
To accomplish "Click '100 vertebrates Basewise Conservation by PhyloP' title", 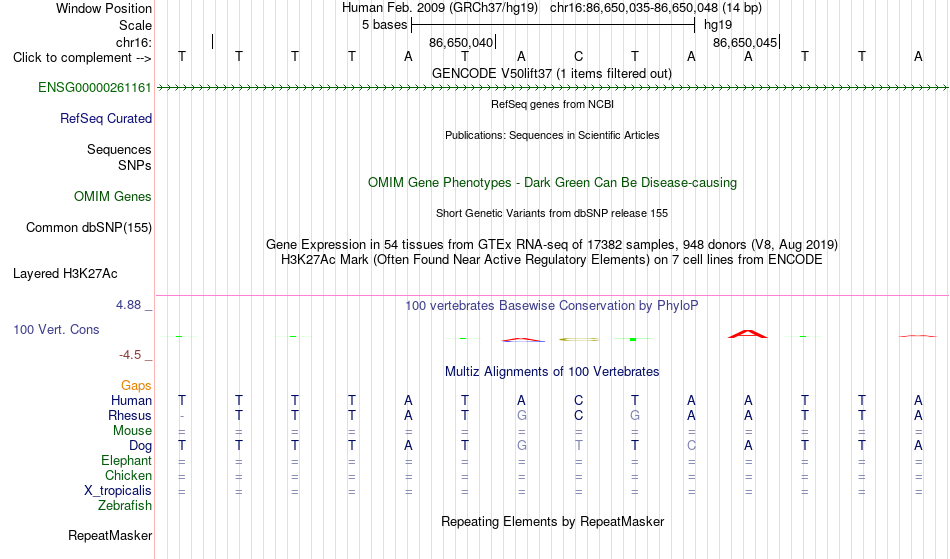I will coord(552,306).
